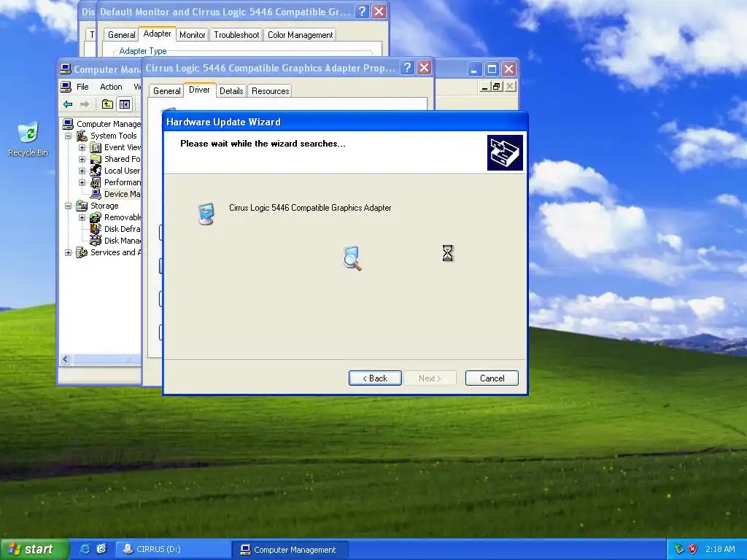
Task: Restore the inner MDI window in Computer Management
Action: 497,86
